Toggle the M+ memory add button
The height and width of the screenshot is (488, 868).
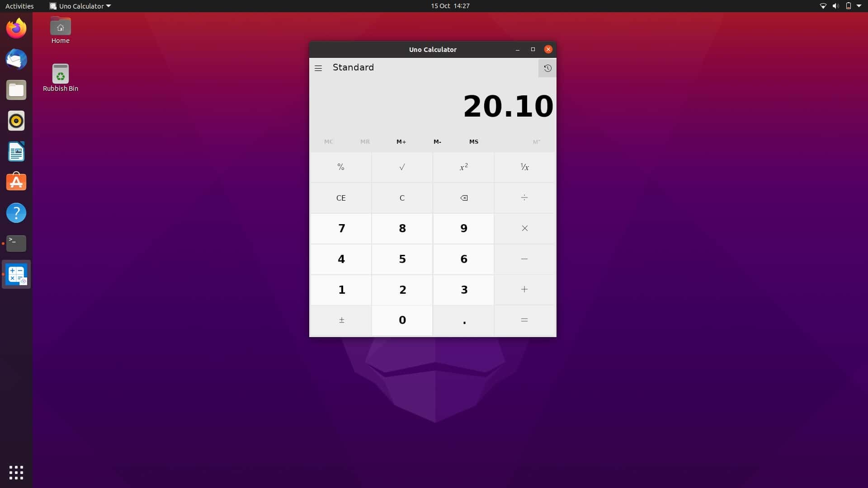coord(401,141)
